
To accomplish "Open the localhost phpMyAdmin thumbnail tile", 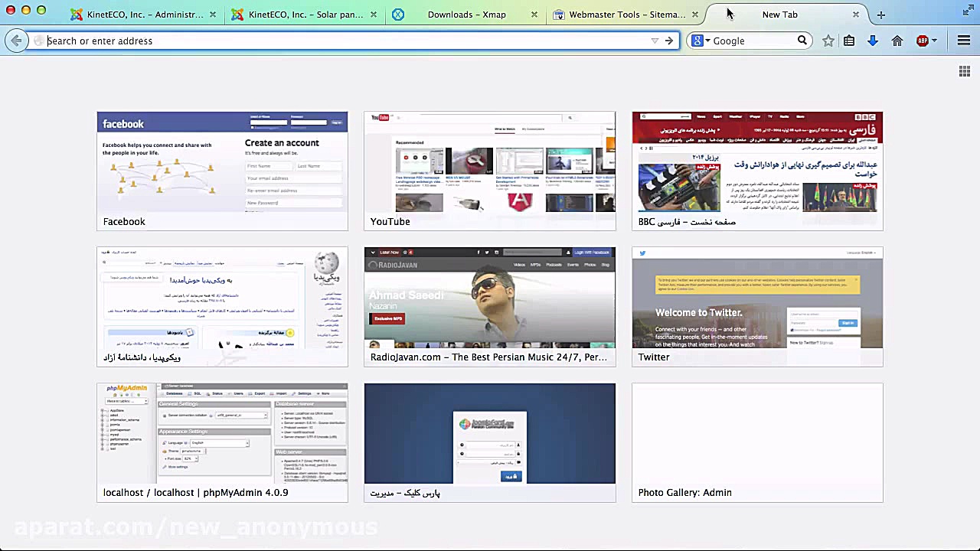I will click(x=222, y=442).
